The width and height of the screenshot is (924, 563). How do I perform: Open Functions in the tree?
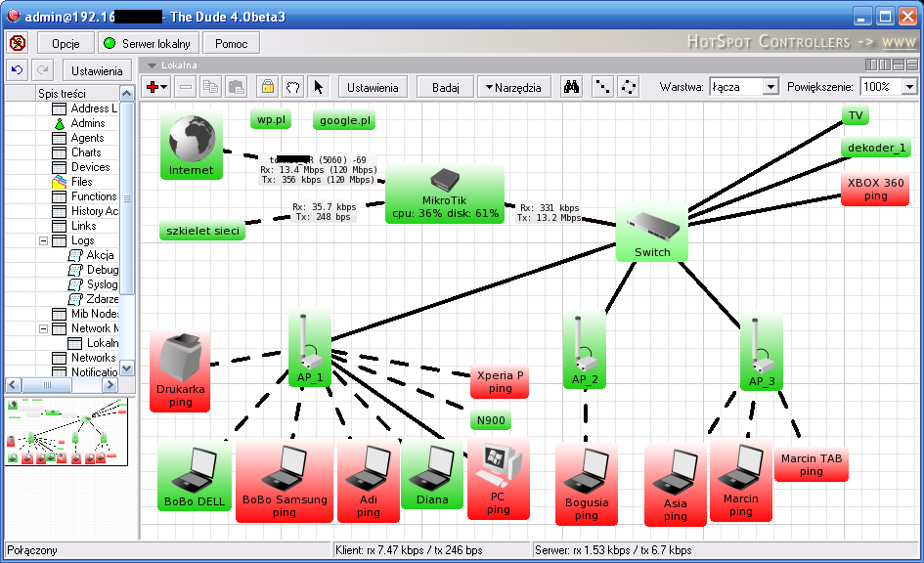pyautogui.click(x=94, y=196)
